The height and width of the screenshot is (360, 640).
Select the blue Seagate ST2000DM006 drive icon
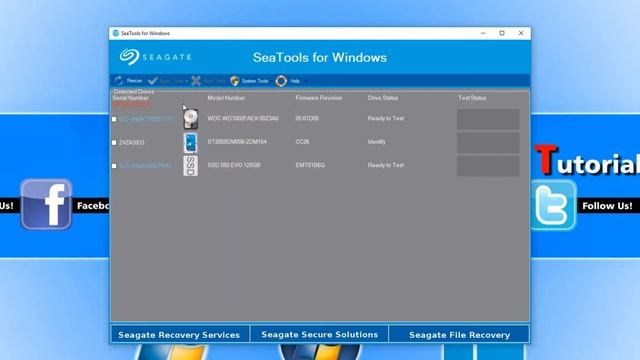tap(191, 142)
